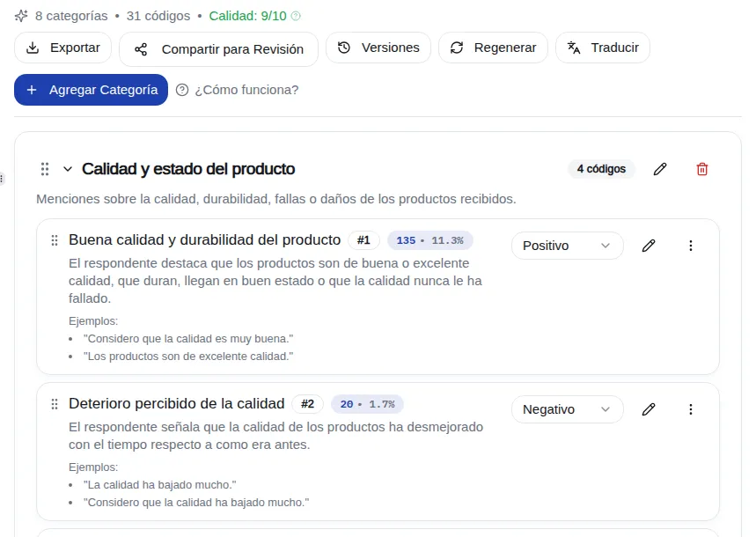This screenshot has width=756, height=537.
Task: Click the download icon inside the Exportar button
Action: point(33,48)
